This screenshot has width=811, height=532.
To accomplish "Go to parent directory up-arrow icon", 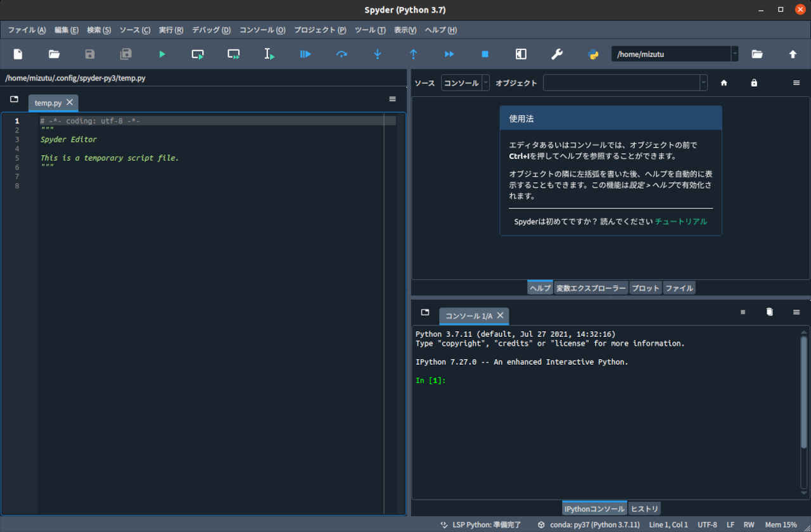I will click(x=793, y=54).
